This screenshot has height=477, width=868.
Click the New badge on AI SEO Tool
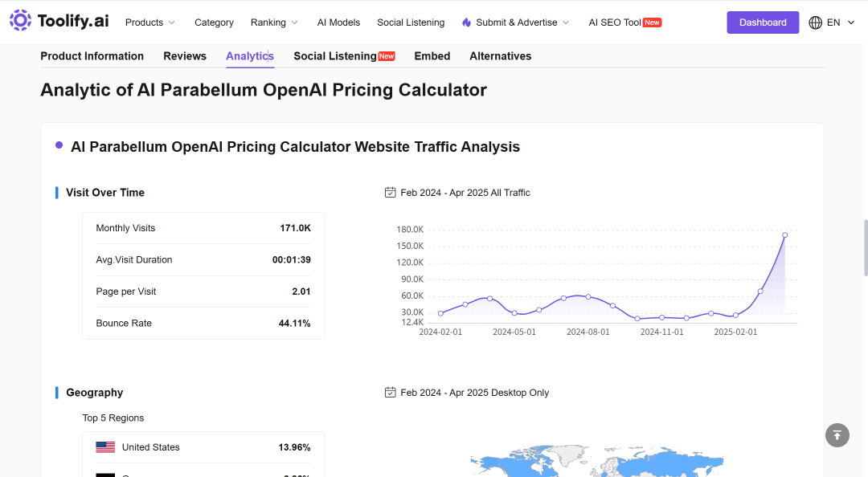[x=652, y=22]
